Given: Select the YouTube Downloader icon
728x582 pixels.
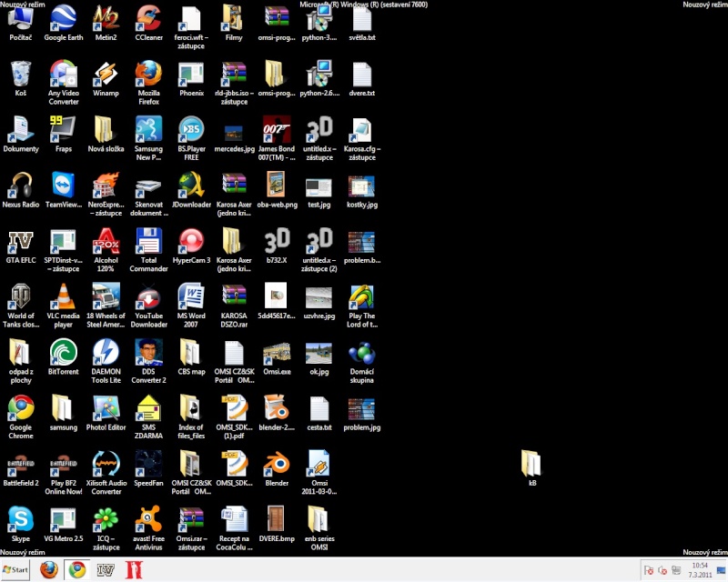Looking at the screenshot, I should [148, 306].
